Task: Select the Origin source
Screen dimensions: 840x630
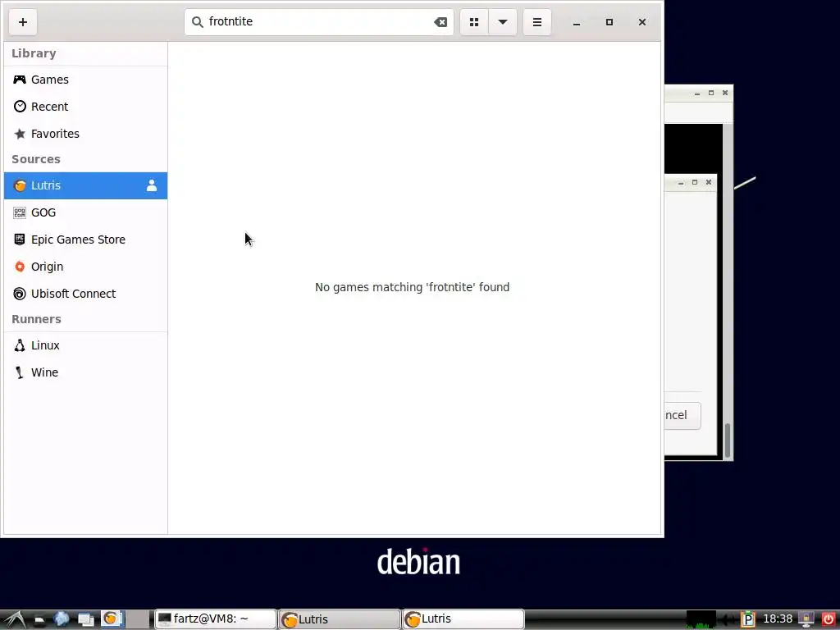Action: click(85, 267)
